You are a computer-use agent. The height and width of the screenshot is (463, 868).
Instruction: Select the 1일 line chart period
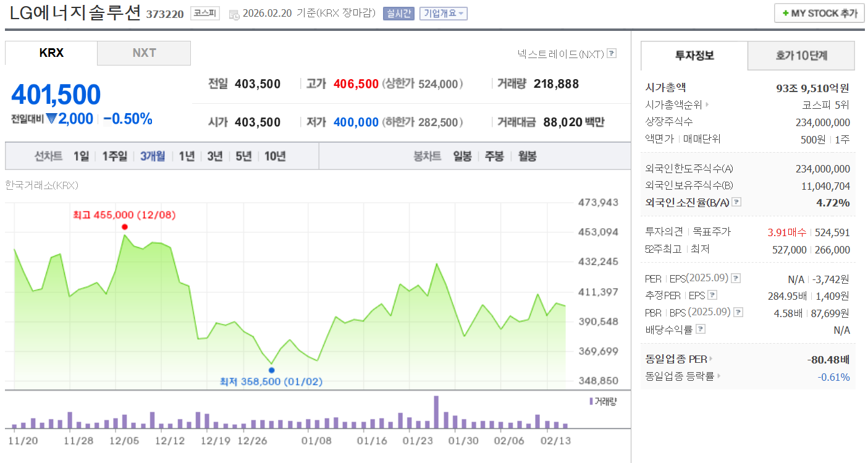point(81,156)
